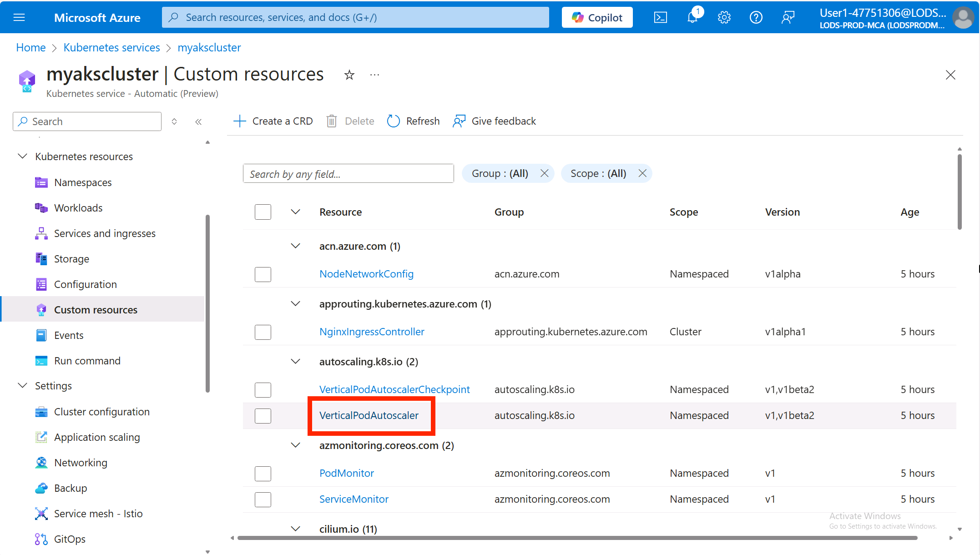Select the VerticalPodAutoscalerCheckpoint checkbox
Screen dimensions: 980x555
(x=263, y=390)
